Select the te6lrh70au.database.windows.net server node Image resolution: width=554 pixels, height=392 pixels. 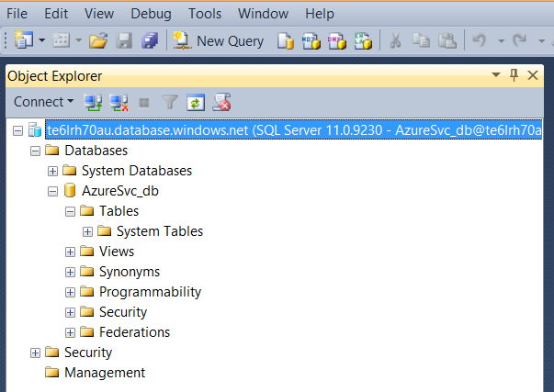294,130
